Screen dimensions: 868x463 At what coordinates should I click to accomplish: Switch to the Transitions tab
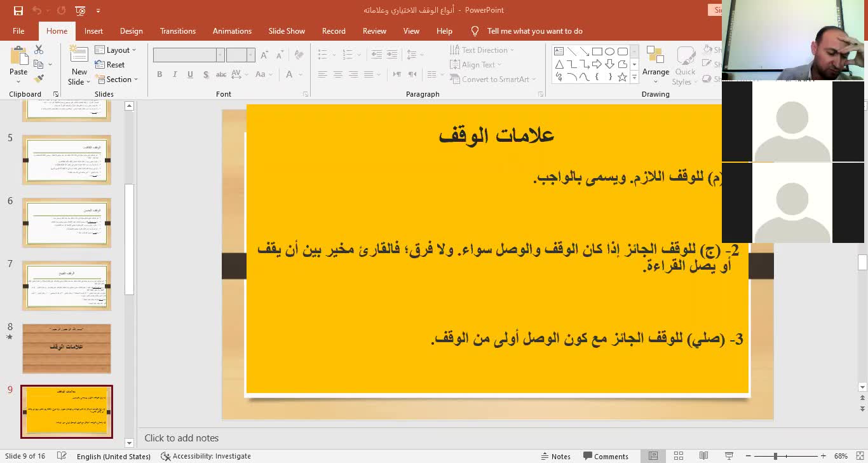178,31
